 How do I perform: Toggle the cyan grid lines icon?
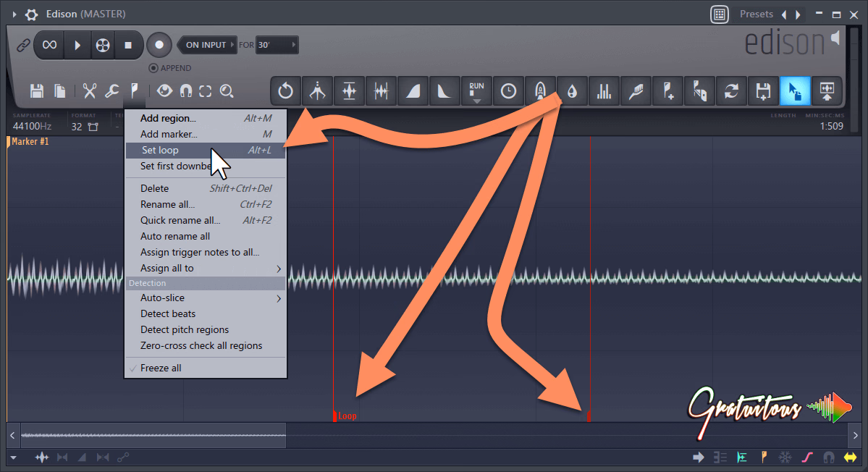[x=742, y=457]
